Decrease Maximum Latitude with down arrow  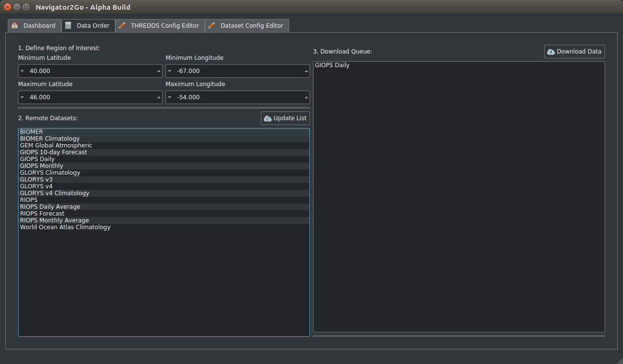[x=22, y=97]
